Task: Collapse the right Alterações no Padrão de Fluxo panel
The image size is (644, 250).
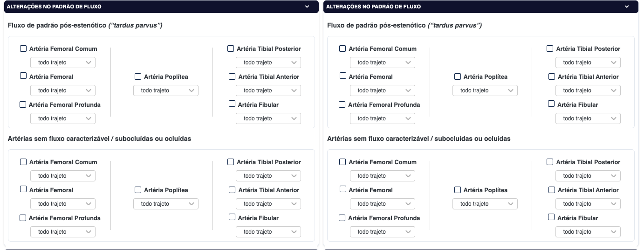Action: pyautogui.click(x=626, y=7)
